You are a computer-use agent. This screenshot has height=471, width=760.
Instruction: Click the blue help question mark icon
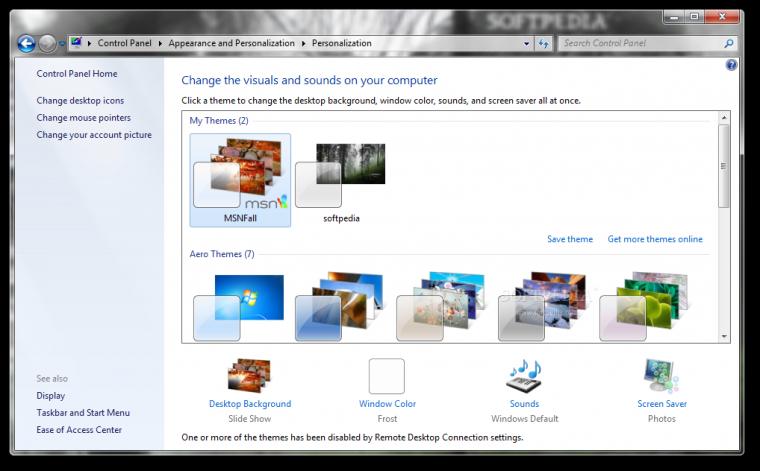point(731,65)
